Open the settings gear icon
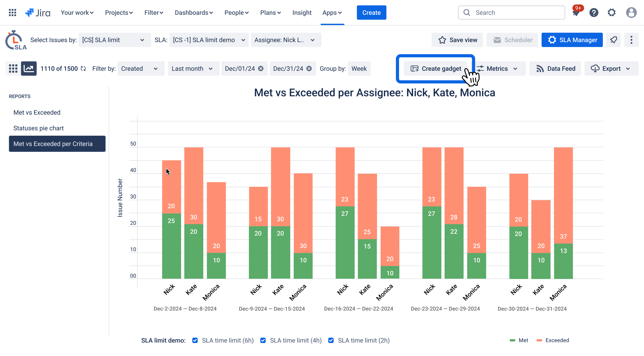This screenshot has height=356, width=644. click(x=611, y=13)
